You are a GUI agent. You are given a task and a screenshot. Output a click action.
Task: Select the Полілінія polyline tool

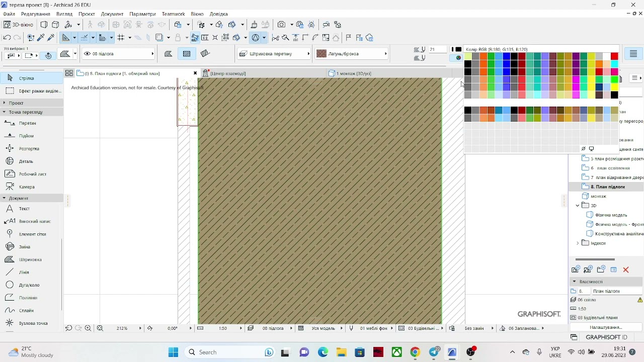pyautogui.click(x=32, y=298)
